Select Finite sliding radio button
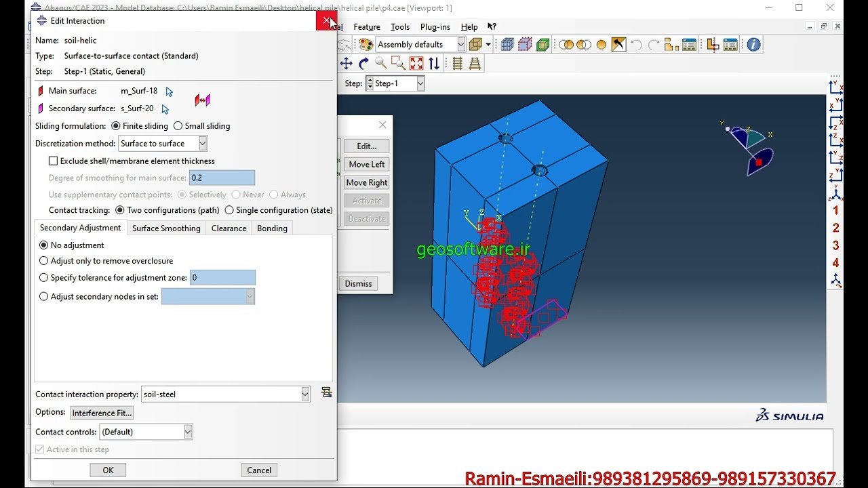 coord(116,126)
